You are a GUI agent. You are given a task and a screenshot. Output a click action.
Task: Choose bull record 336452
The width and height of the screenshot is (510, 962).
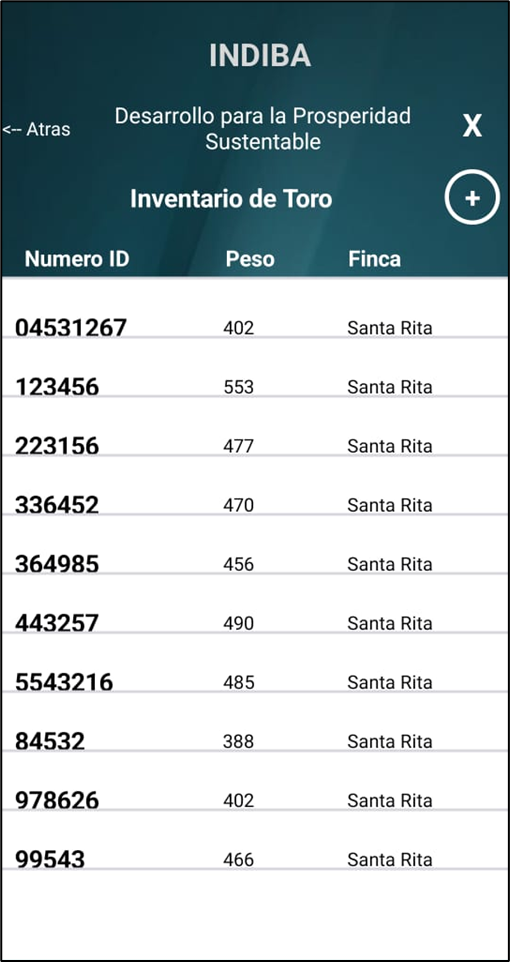[x=255, y=497]
